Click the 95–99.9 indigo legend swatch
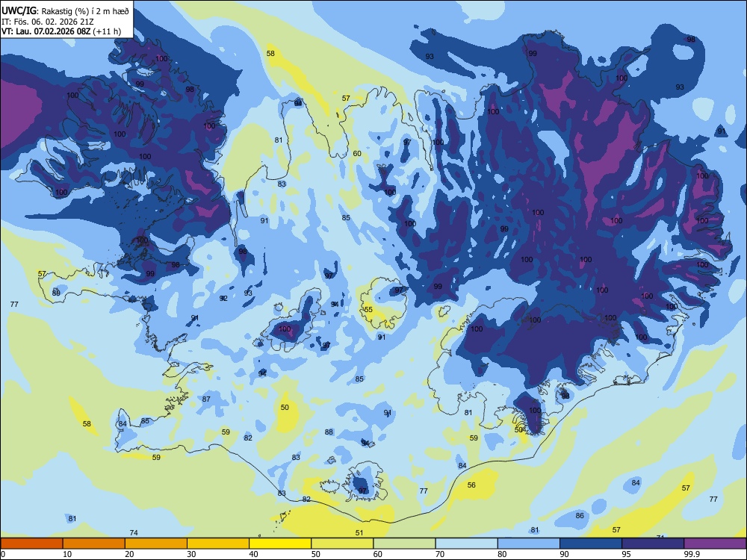The image size is (747, 560). (x=653, y=544)
